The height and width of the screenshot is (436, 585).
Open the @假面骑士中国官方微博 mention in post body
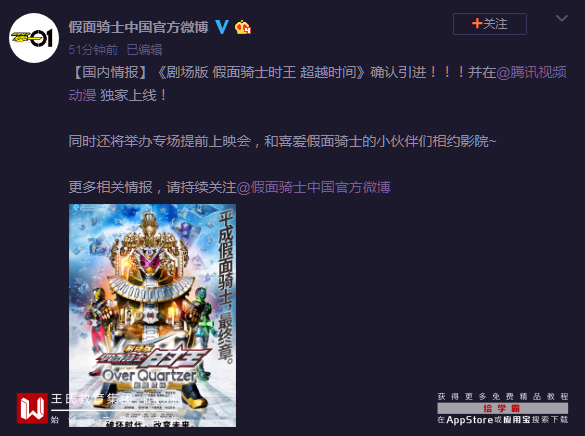click(314, 187)
